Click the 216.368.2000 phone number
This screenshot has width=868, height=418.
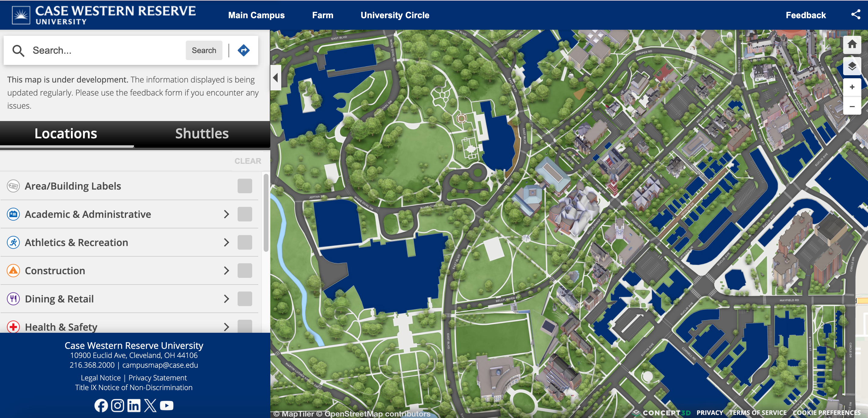(x=92, y=365)
